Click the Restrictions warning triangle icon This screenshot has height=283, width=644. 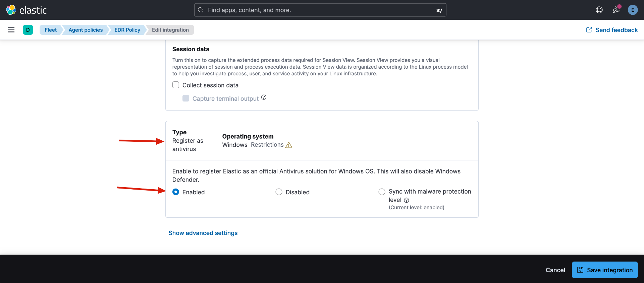coord(289,145)
